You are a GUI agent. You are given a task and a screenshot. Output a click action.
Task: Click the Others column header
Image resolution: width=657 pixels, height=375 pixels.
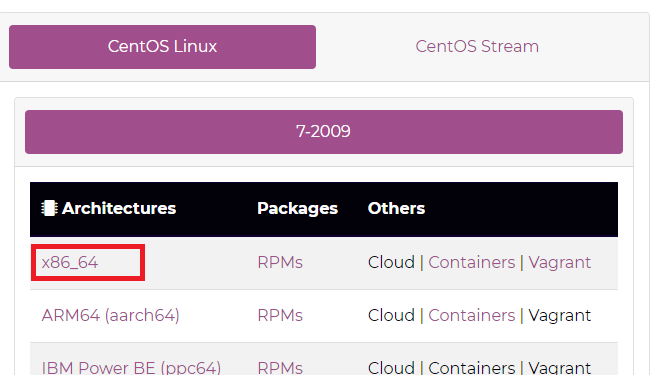pos(396,208)
